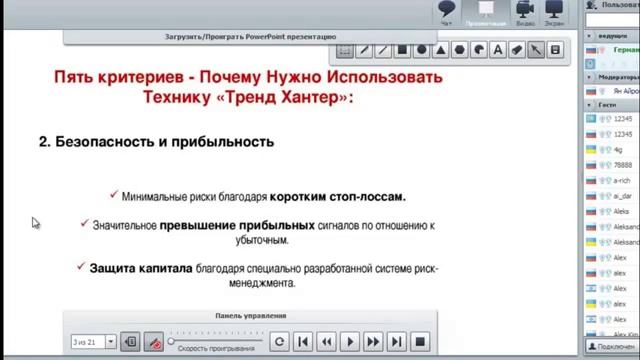Select the text tool marked A
The image size is (640, 360).
click(498, 50)
